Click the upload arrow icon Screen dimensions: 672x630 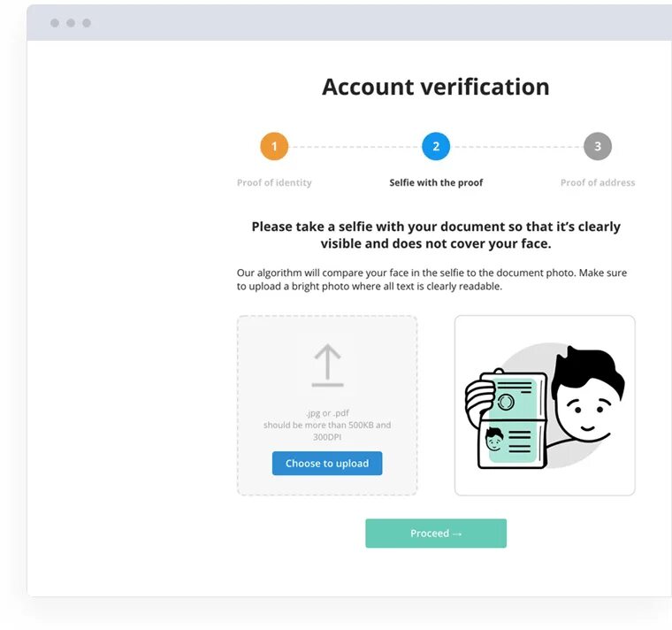pos(327,365)
